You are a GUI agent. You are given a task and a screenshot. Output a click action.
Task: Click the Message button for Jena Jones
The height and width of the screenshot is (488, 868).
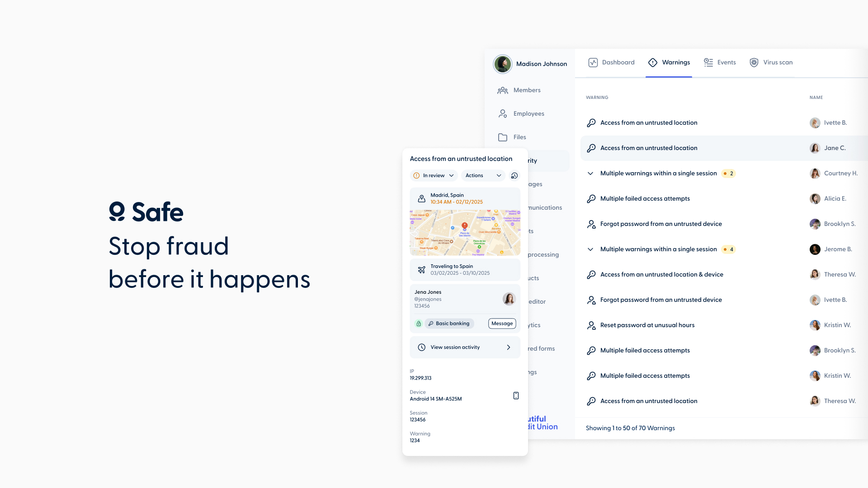[502, 324]
